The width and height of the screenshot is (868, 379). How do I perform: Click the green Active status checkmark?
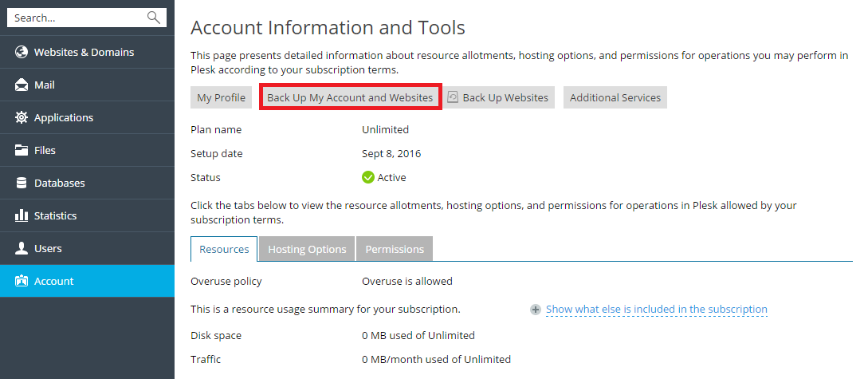tap(368, 177)
